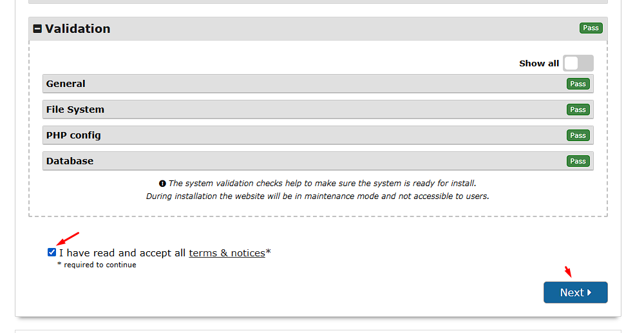Uncheck the accept terms checkbox
Viewport: 644px width, 333px height.
pos(52,252)
